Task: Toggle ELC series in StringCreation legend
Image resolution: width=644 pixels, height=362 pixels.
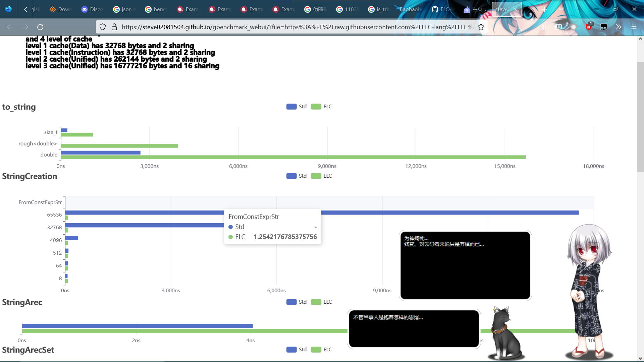Action: pyautogui.click(x=316, y=176)
